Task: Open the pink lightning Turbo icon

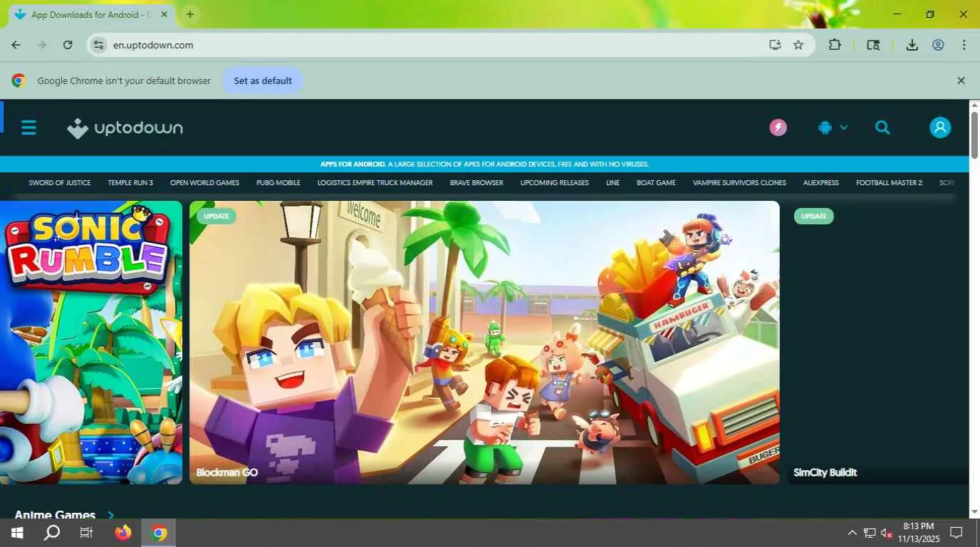Action: coord(778,127)
